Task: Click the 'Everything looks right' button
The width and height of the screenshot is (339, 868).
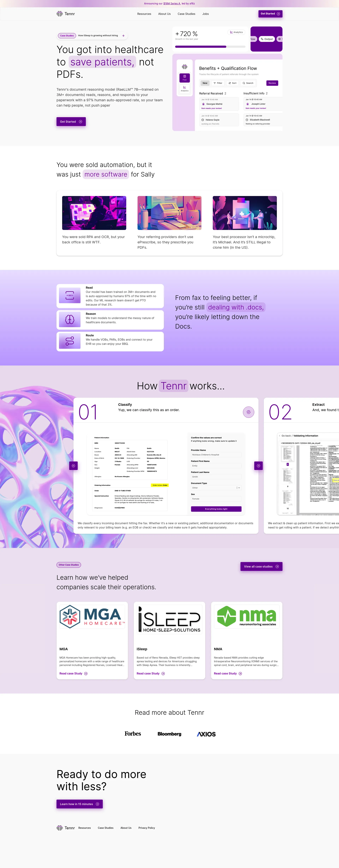Action: coord(216,509)
